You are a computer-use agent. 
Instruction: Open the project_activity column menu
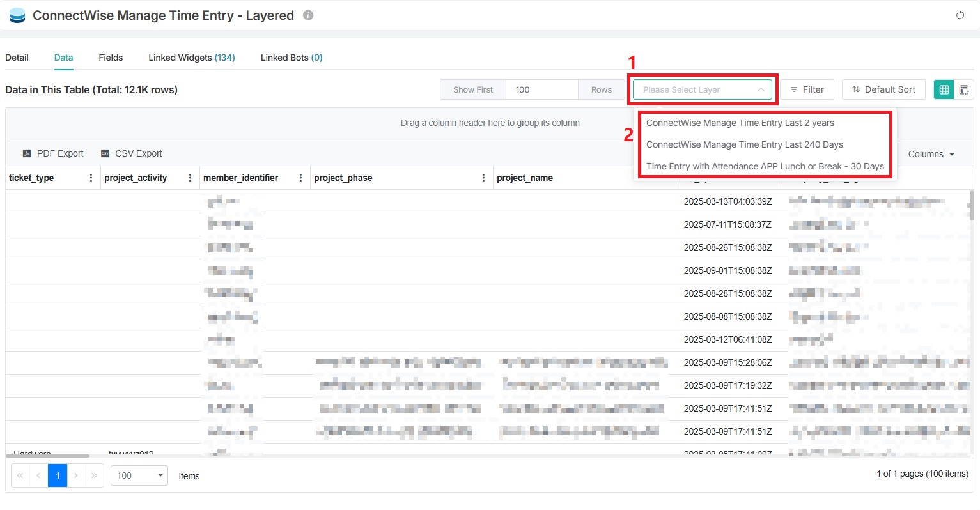[x=190, y=178]
